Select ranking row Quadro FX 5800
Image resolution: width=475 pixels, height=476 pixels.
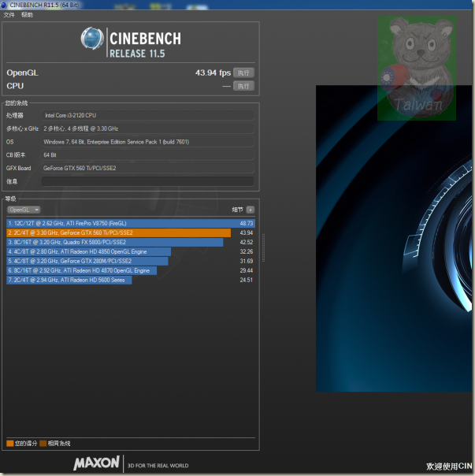pos(131,242)
